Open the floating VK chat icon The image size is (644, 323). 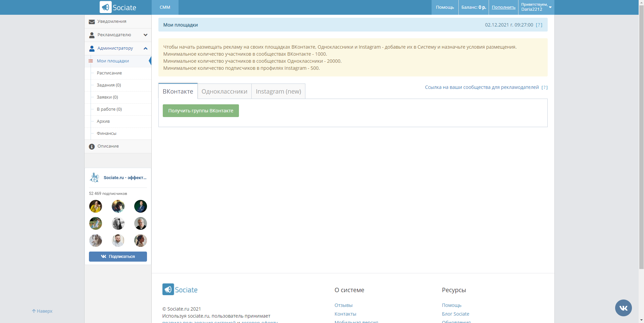623,308
